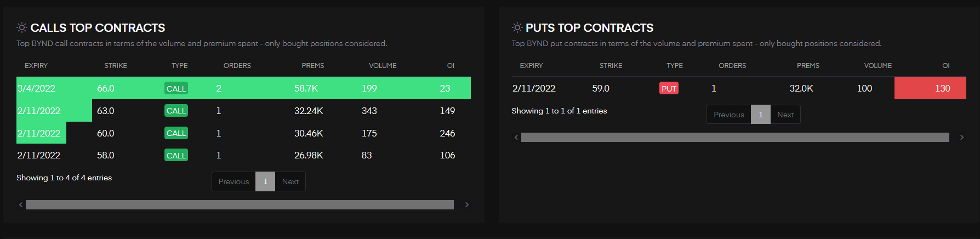Click the sun icon beside Calls Top Contracts
The width and height of the screenshot is (980, 239).
[22, 27]
